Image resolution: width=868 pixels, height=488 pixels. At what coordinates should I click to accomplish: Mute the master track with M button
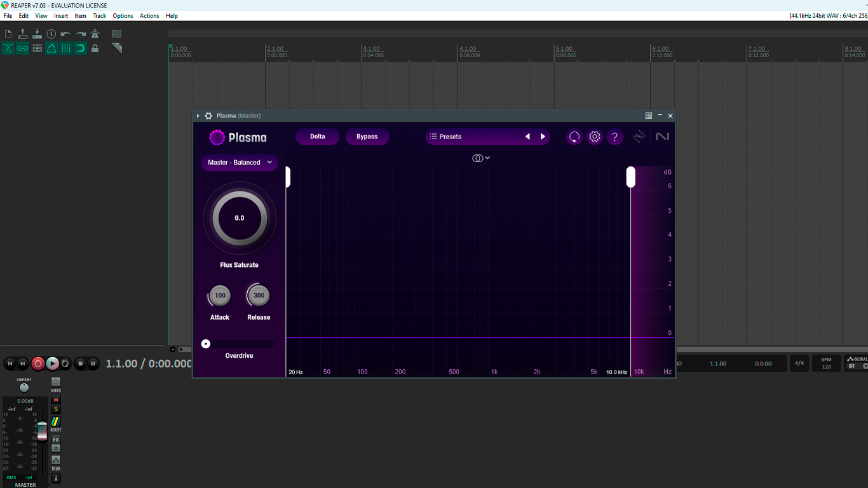pyautogui.click(x=56, y=400)
